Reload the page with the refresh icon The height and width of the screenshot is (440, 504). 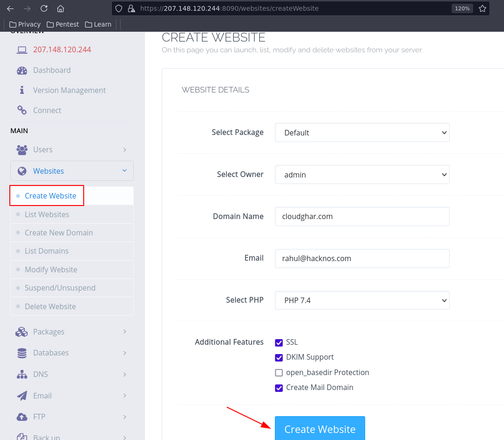click(44, 9)
